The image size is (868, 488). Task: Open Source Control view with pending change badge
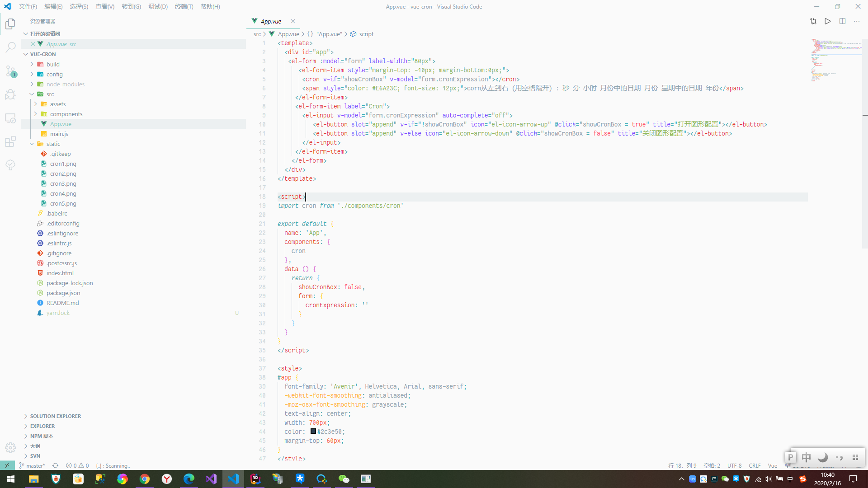[10, 71]
